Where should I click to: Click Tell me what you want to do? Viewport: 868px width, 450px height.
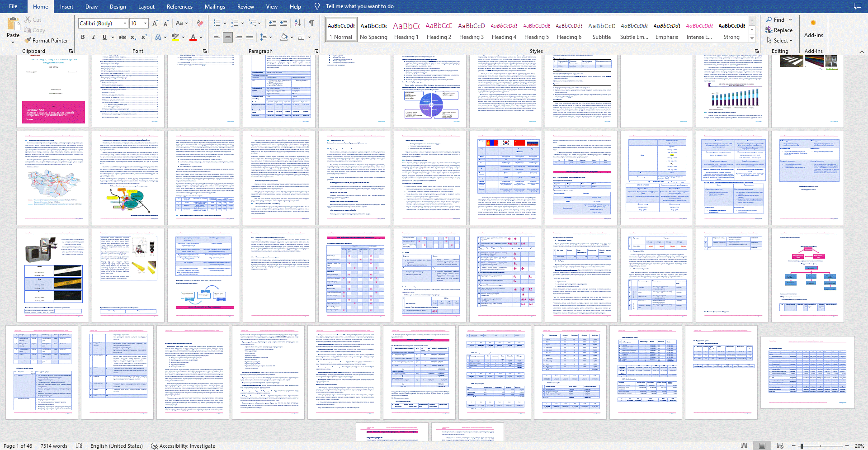(359, 6)
